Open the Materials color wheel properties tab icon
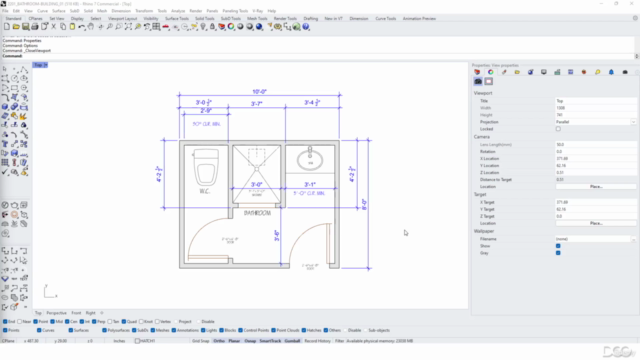Viewport: 640px width, 360px height. 490,72
